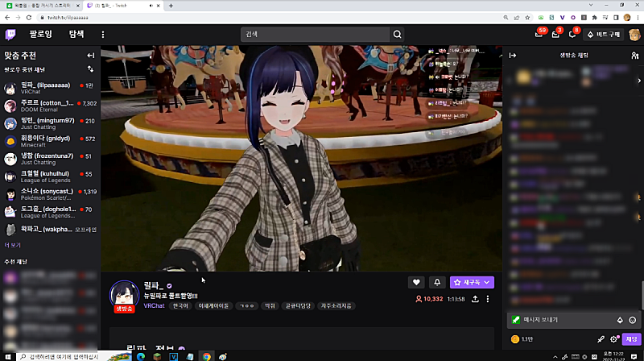Image resolution: width=644 pixels, height=361 pixels.
Task: Focus the Twitch 검색 search field
Action: click(315, 34)
